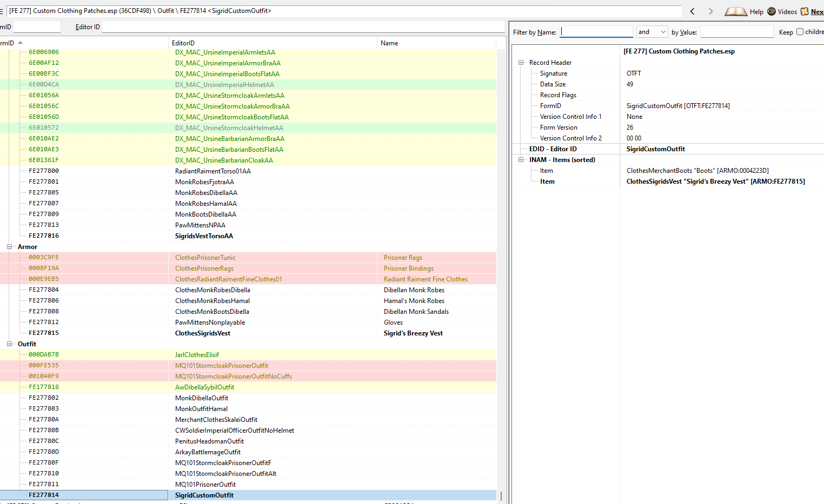Select the ClothesMonkRobesDibella record
This screenshot has width=824, height=504.
pos(248,290)
